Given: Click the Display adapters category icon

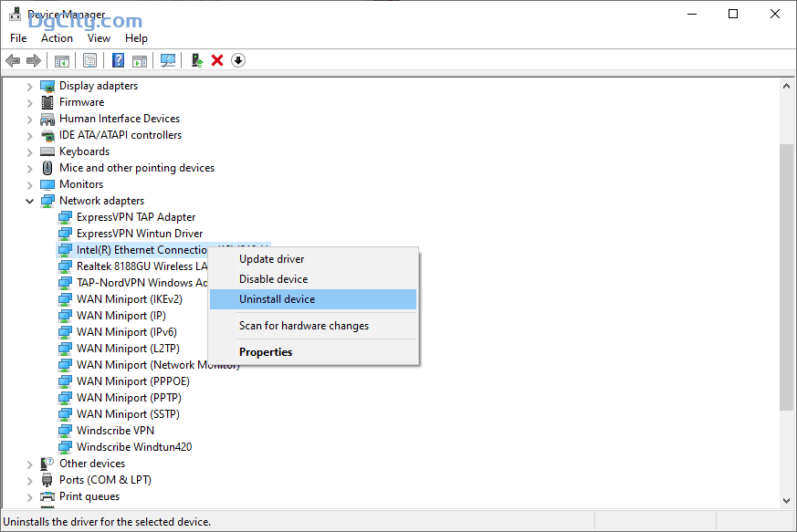Looking at the screenshot, I should (x=47, y=86).
